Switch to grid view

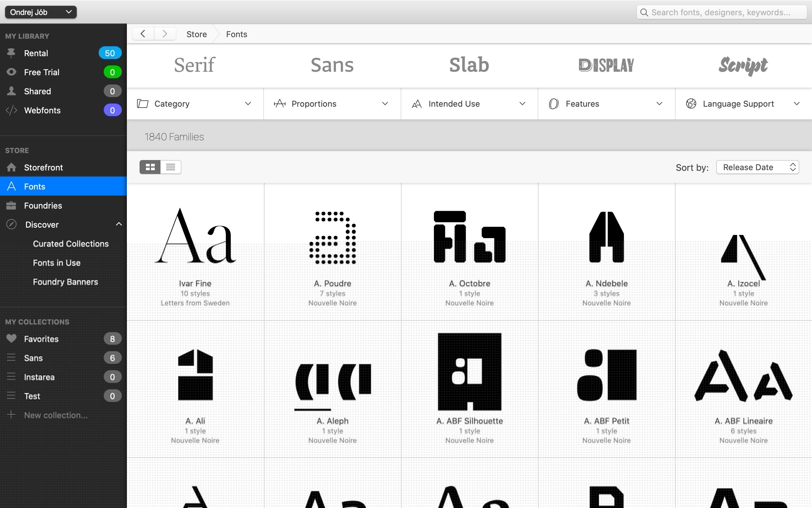(x=150, y=167)
